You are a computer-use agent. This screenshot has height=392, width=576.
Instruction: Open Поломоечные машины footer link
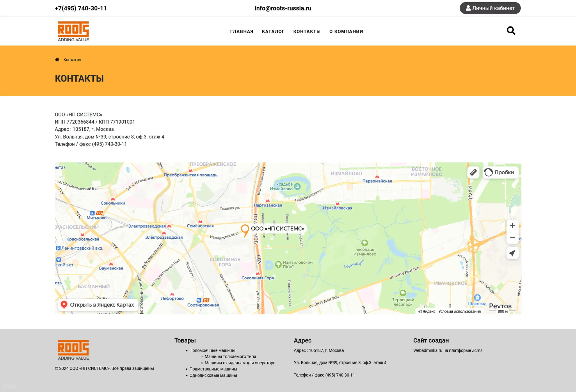(x=212, y=350)
